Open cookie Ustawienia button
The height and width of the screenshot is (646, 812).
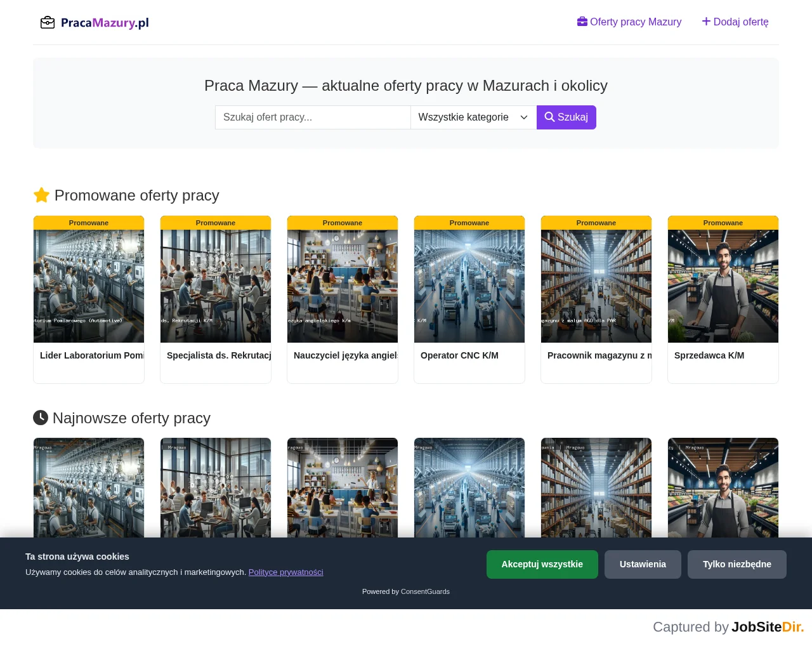pos(643,564)
